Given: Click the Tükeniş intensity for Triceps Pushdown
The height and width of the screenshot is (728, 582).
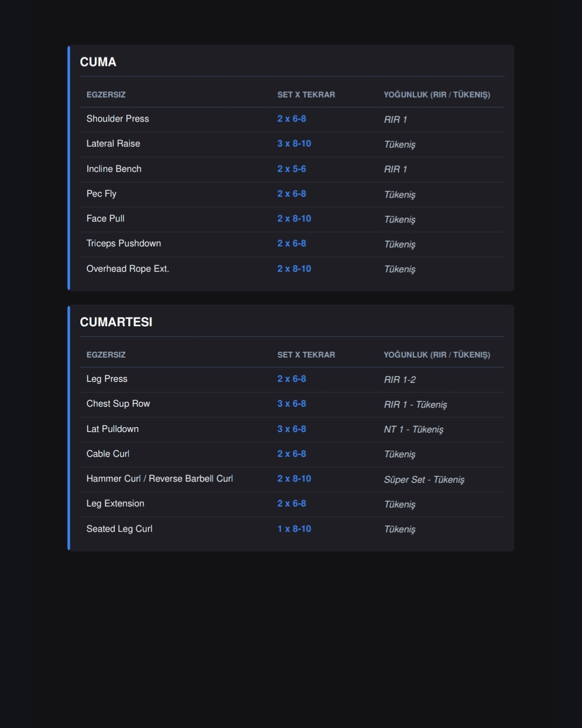Looking at the screenshot, I should tap(400, 244).
